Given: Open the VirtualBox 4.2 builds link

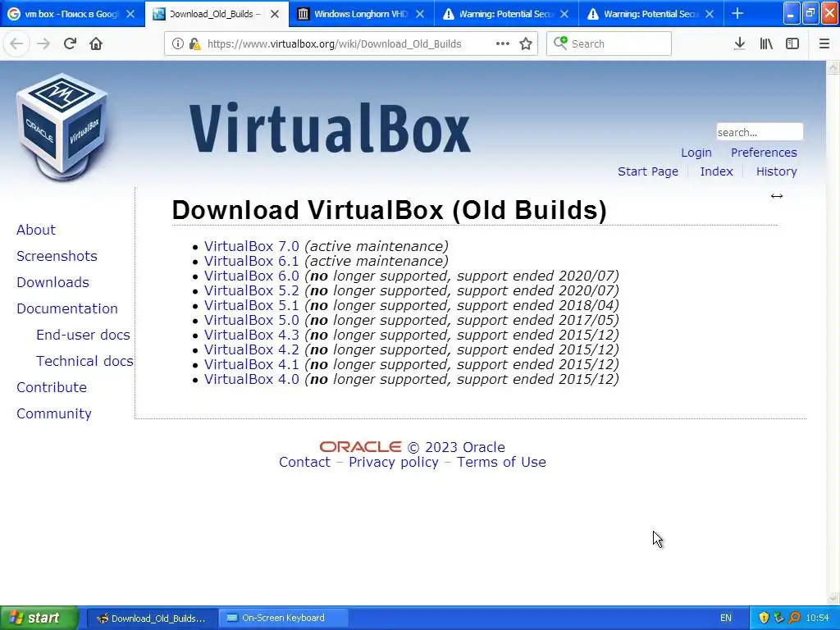Looking at the screenshot, I should click(251, 349).
